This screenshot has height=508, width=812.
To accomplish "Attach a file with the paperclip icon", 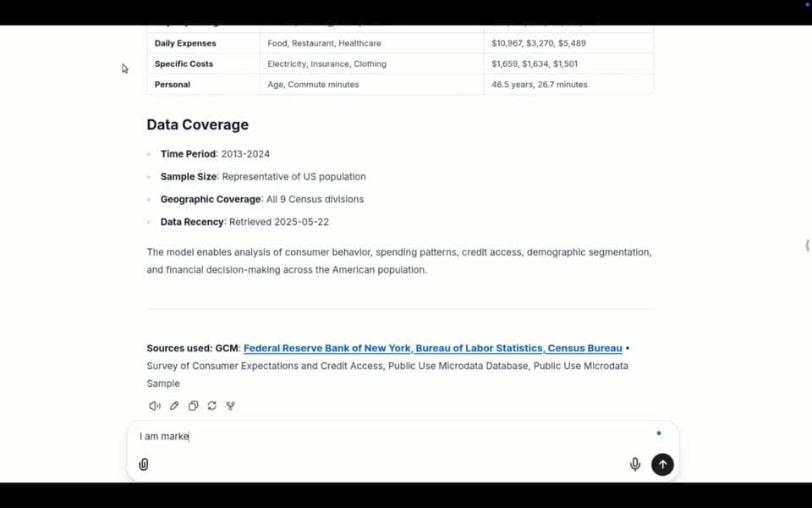I will pos(144,465).
